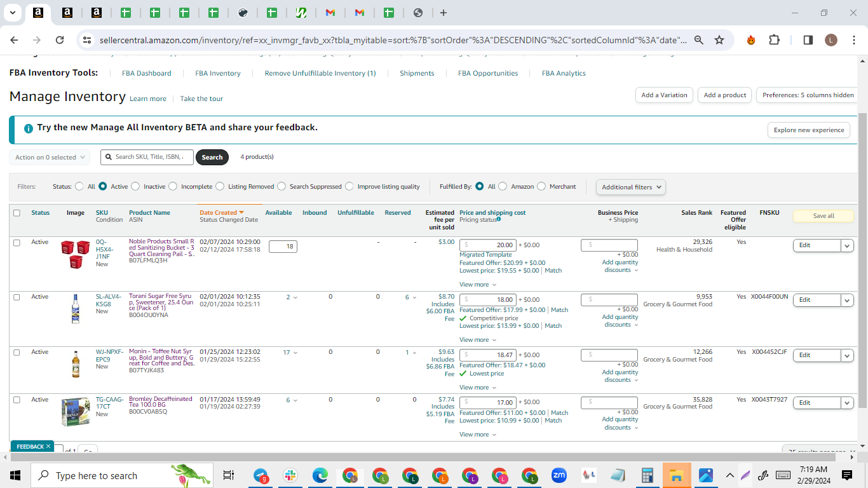Select the Incomplete status filter
868x488 pixels.
pos(172,187)
